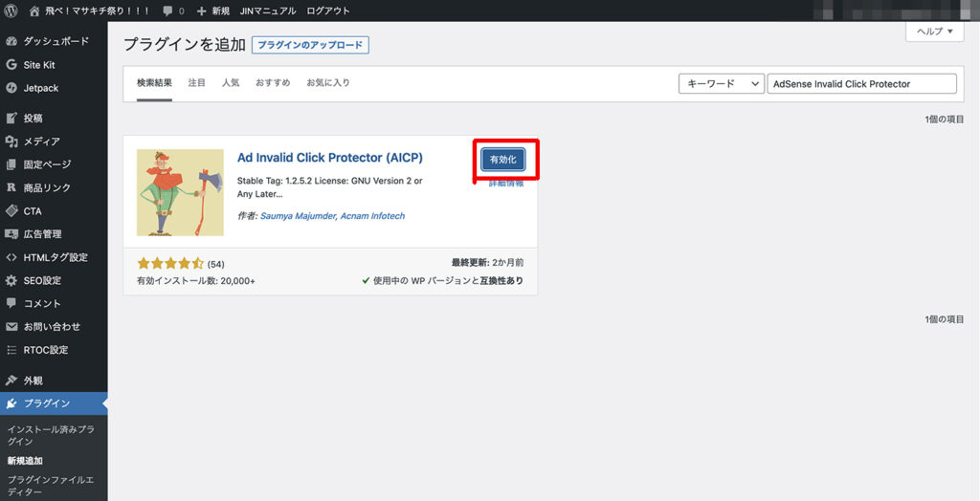
Task: Click the Jetpack sidebar icon
Action: click(x=11, y=88)
